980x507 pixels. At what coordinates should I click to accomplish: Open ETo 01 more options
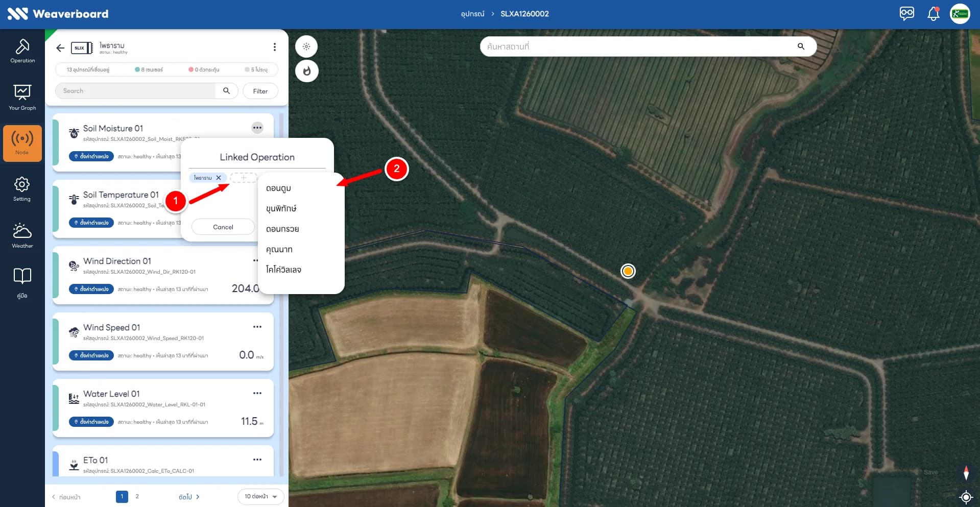pos(257,460)
